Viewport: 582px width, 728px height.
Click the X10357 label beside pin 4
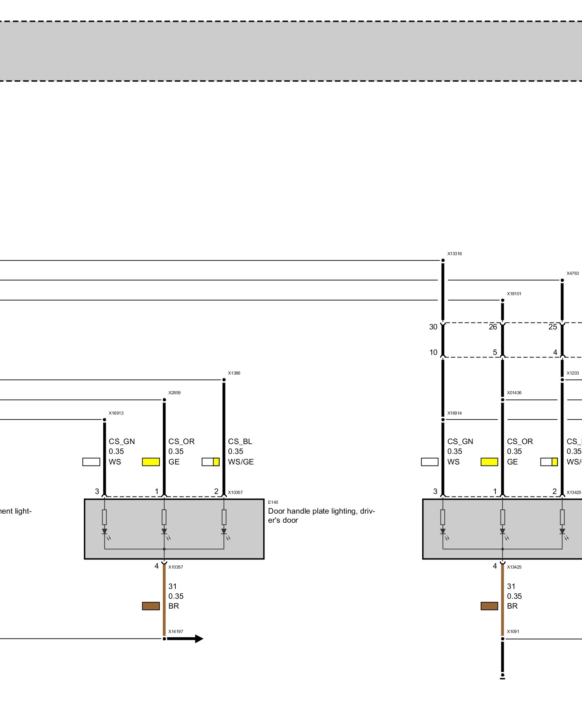pyautogui.click(x=176, y=567)
